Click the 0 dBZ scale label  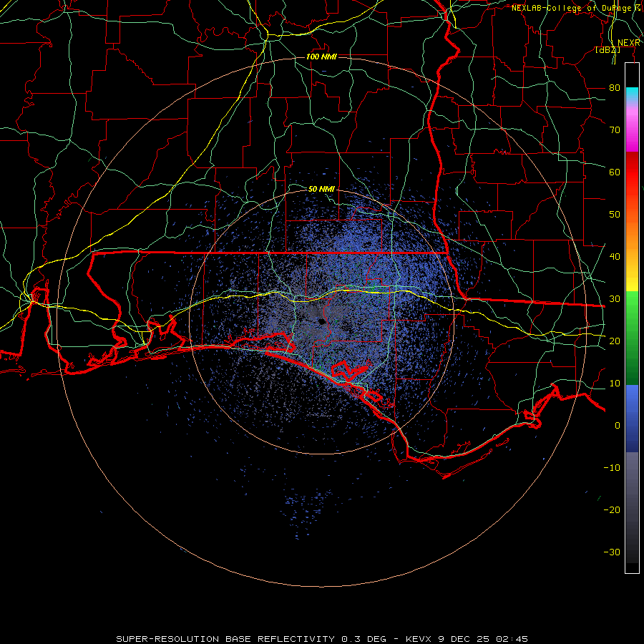[x=618, y=426]
